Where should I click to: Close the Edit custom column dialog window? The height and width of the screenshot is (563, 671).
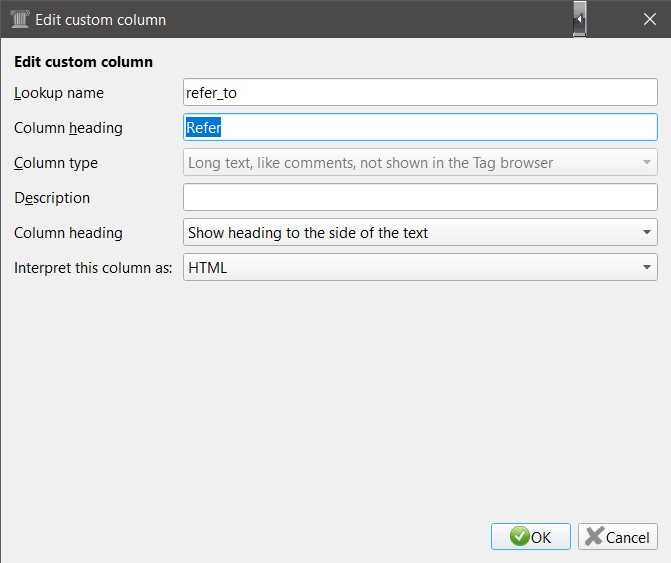coord(648,19)
